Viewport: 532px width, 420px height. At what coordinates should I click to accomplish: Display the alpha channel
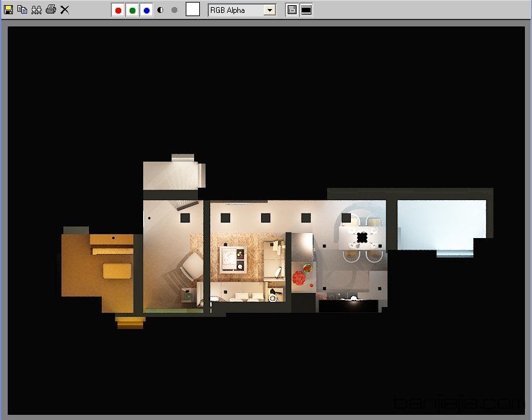point(161,10)
